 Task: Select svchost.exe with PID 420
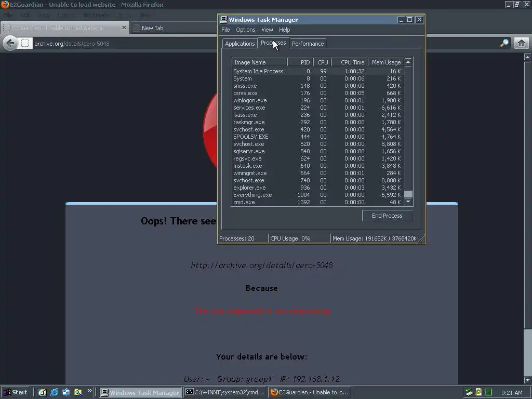click(317, 129)
